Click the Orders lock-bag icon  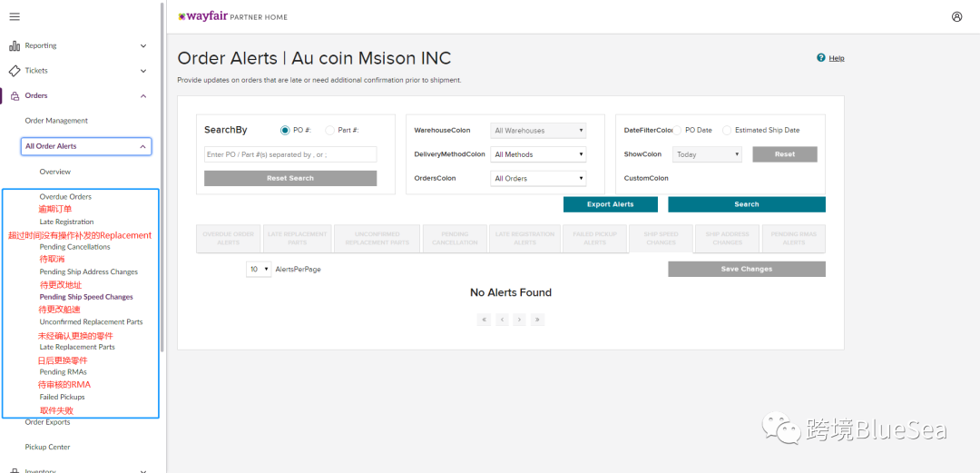(x=15, y=95)
